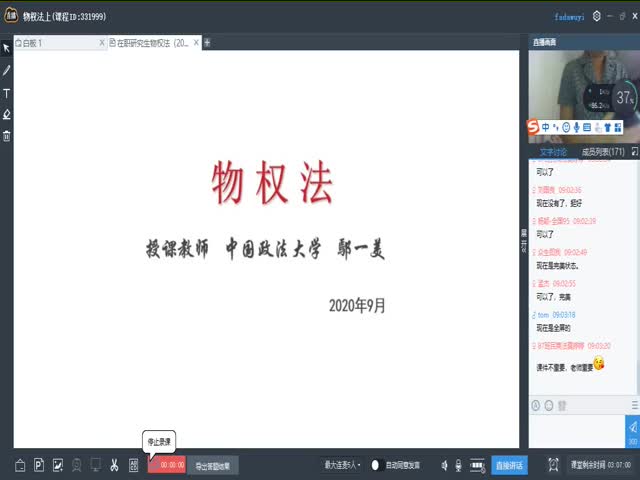Click the 导出答题结果 button
Image resolution: width=640 pixels, height=480 pixels.
213,466
